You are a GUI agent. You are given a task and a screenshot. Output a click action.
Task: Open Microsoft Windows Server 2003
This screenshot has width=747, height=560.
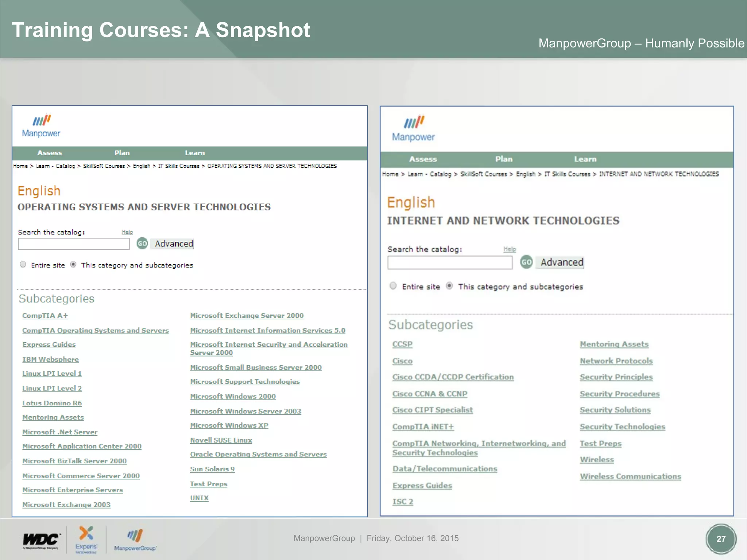245,411
